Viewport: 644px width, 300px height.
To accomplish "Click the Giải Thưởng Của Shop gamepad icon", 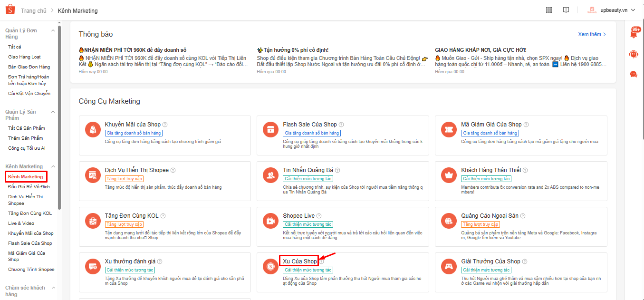I will point(449,266).
